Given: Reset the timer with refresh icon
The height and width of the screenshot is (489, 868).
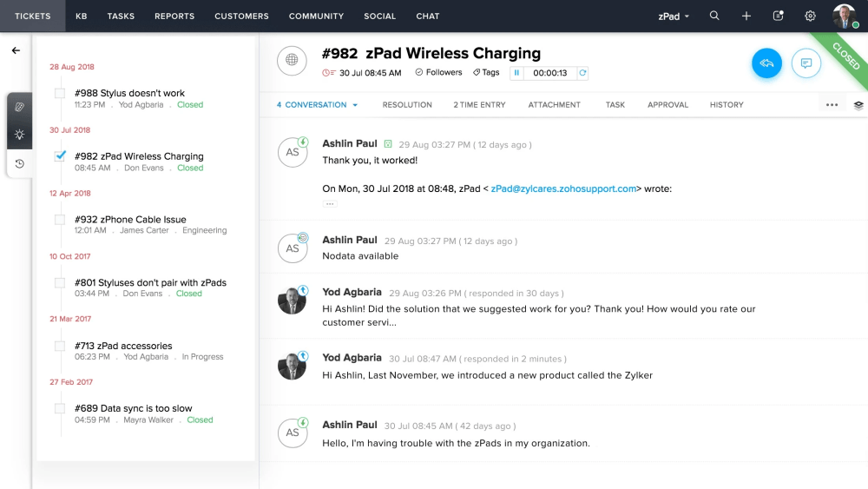Looking at the screenshot, I should pyautogui.click(x=582, y=73).
